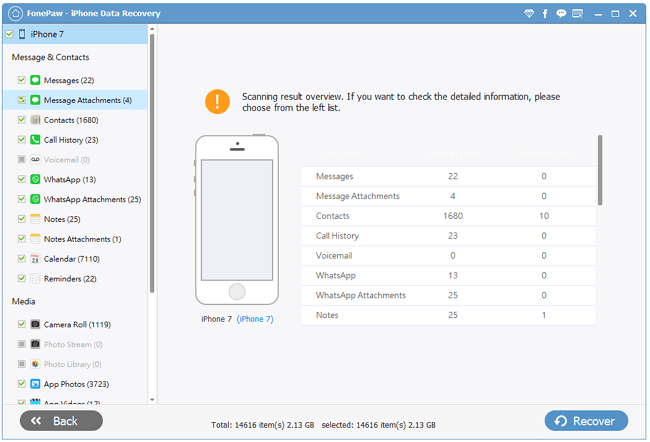This screenshot has width=650, height=442.
Task: Click the WhatsApp Attachments row in the table
Action: (x=448, y=295)
